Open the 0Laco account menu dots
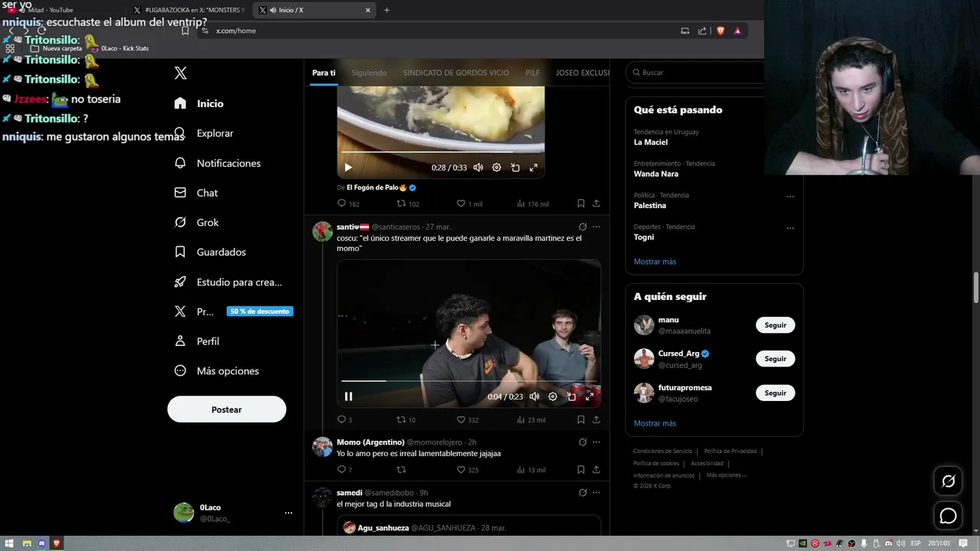This screenshot has width=980, height=551. tap(288, 513)
